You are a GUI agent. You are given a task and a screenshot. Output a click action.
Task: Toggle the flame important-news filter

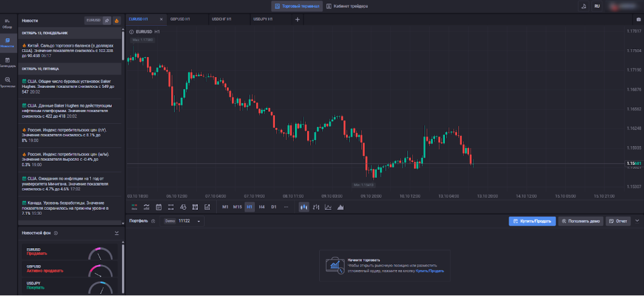pos(116,20)
